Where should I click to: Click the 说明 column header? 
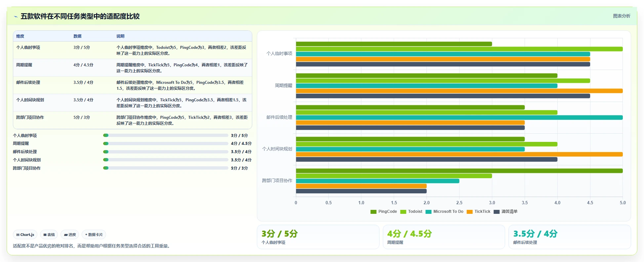coord(120,36)
